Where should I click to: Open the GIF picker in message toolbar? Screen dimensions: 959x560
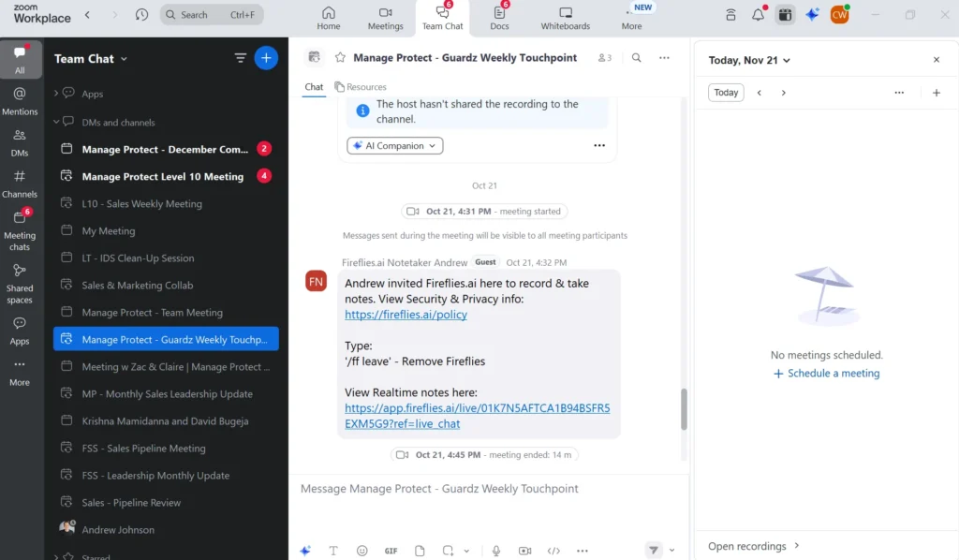(391, 551)
